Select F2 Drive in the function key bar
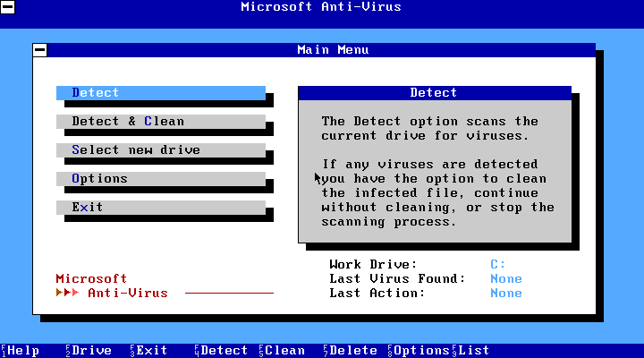The height and width of the screenshot is (358, 644). (89, 351)
